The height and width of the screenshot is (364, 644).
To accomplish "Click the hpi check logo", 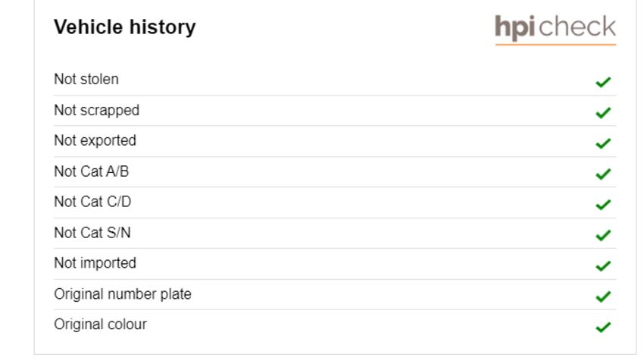I will pos(555,29).
